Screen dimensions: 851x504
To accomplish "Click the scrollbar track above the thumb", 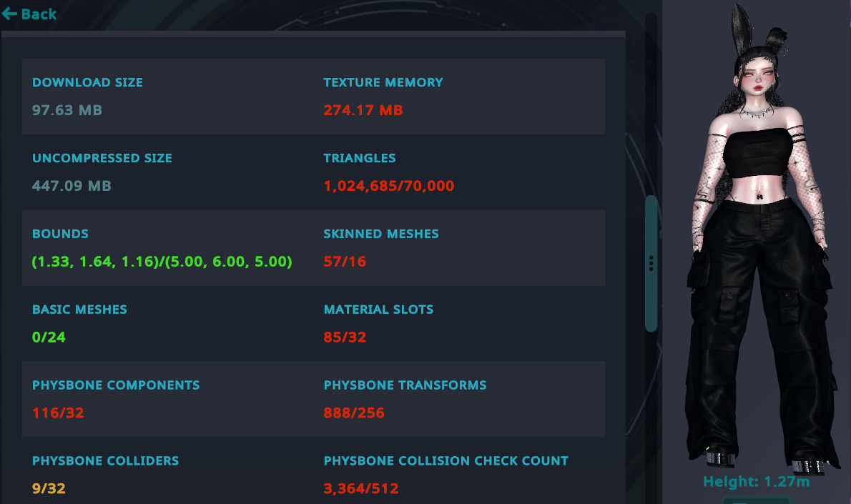I will click(x=651, y=103).
